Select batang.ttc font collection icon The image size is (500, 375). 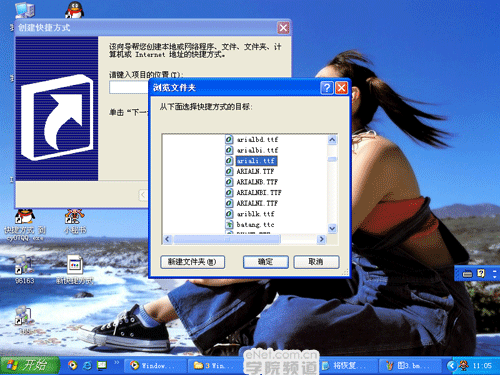point(229,224)
